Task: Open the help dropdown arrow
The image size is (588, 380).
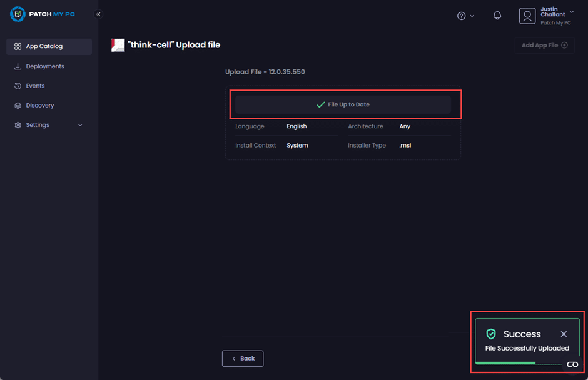Action: (472, 16)
